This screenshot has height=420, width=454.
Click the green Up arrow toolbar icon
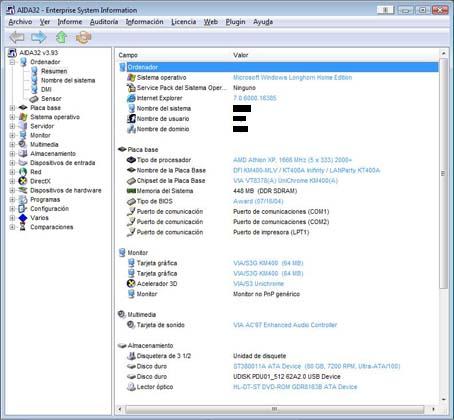pos(61,37)
